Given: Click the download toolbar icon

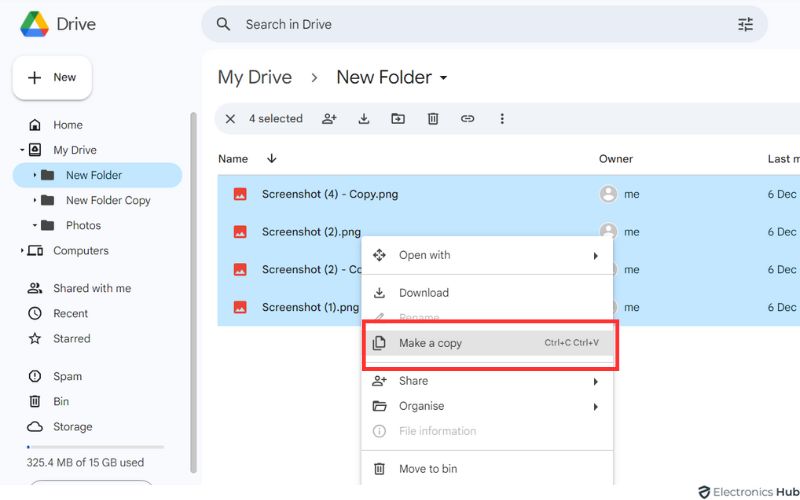Looking at the screenshot, I should point(364,119).
